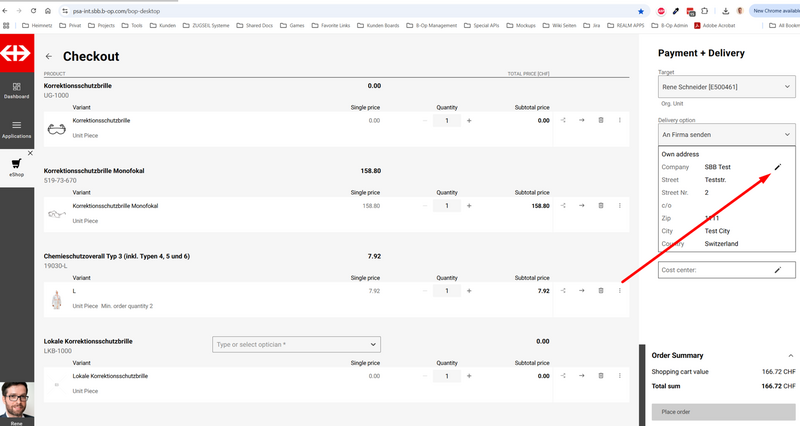The width and height of the screenshot is (800, 426).
Task: Click the Cost center edit pencil
Action: tap(778, 270)
